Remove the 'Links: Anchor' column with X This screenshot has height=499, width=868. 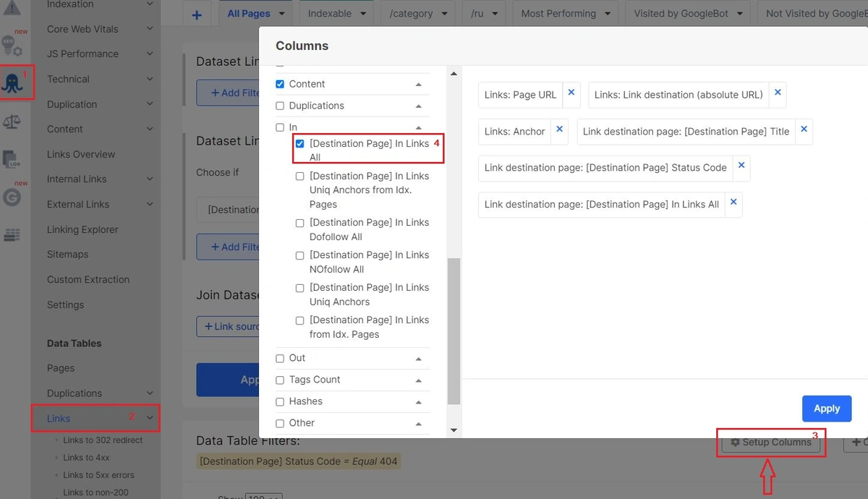click(x=559, y=130)
